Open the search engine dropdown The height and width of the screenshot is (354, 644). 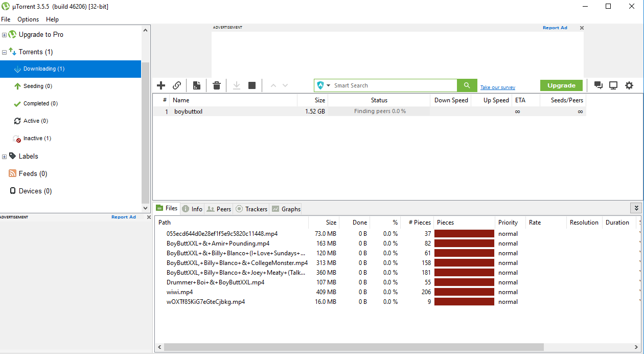tap(328, 85)
